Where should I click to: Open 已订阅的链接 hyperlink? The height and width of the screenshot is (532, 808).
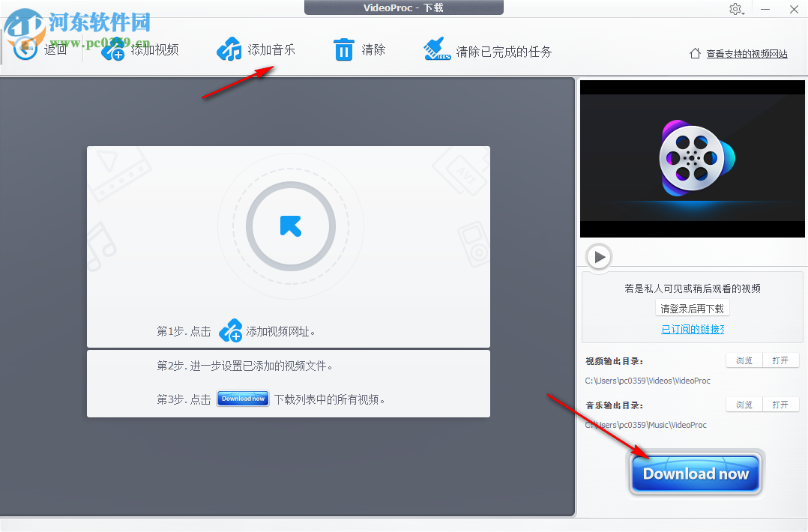pos(691,327)
